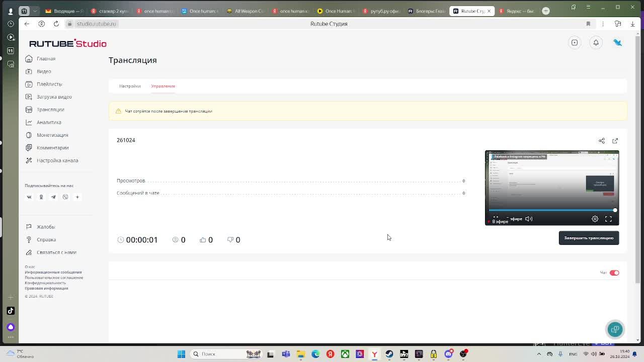Open Microsoft Edge from taskbar

pos(315,354)
